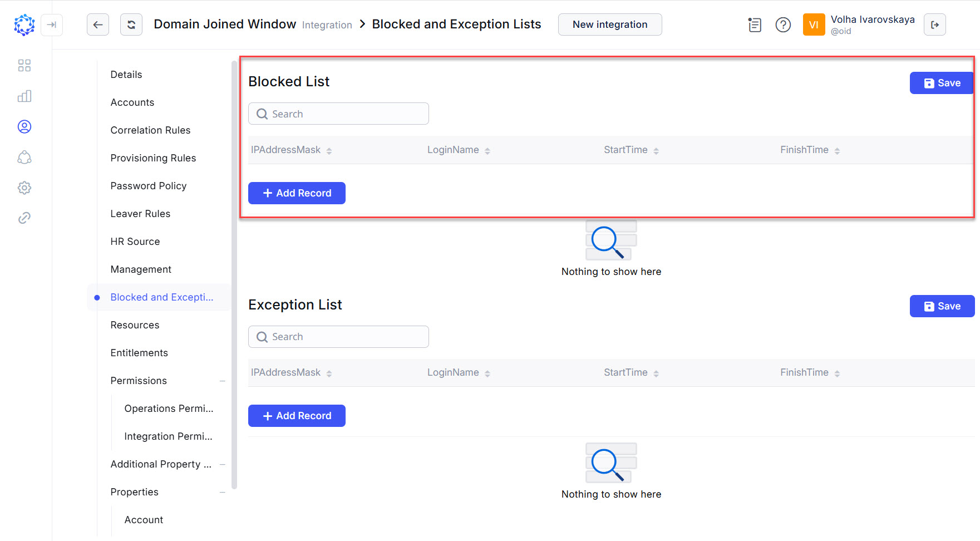Image resolution: width=980 pixels, height=541 pixels.
Task: Open the dashboard grid icon in sidebar
Action: point(24,65)
